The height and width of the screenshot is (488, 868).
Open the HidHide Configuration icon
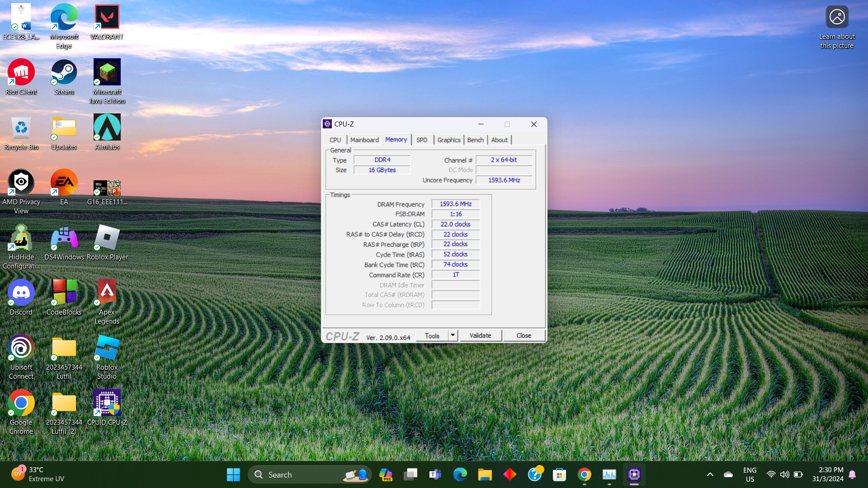pyautogui.click(x=21, y=247)
